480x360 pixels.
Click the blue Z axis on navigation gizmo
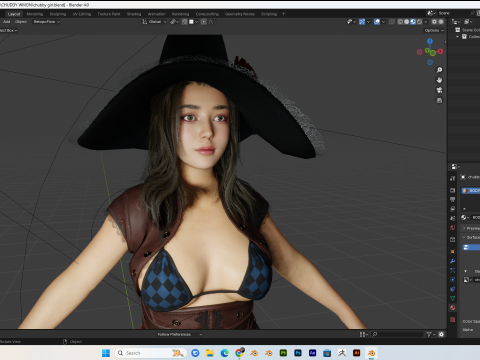(x=430, y=41)
